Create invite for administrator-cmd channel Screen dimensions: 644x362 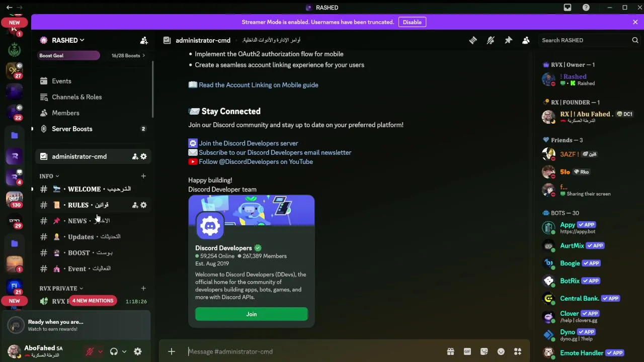pyautogui.click(x=135, y=156)
